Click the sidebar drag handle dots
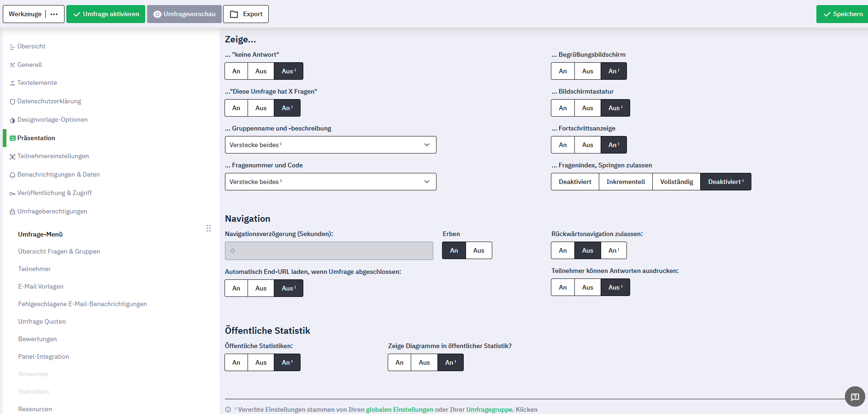The image size is (868, 414). click(x=209, y=228)
